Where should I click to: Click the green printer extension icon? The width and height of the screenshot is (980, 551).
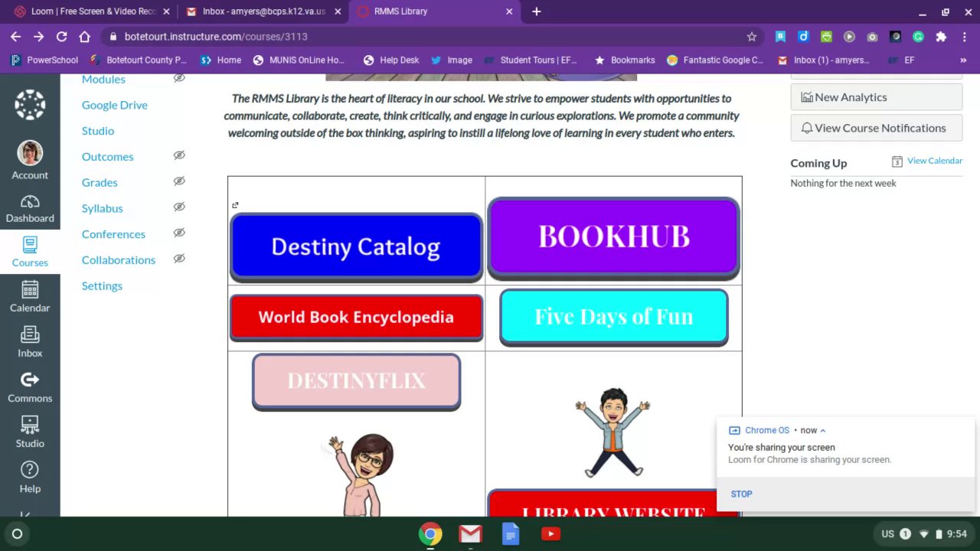click(x=826, y=37)
